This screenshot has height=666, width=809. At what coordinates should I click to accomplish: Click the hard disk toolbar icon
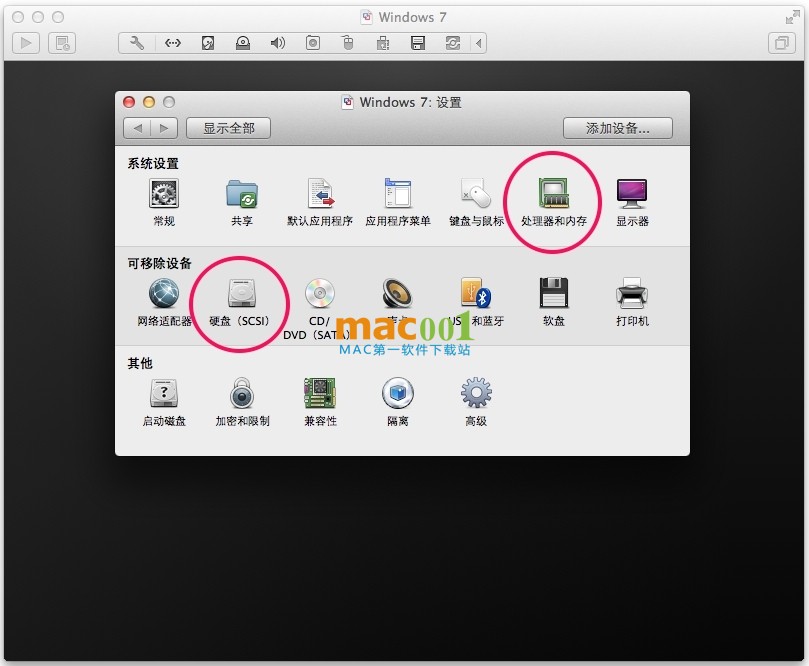point(207,43)
